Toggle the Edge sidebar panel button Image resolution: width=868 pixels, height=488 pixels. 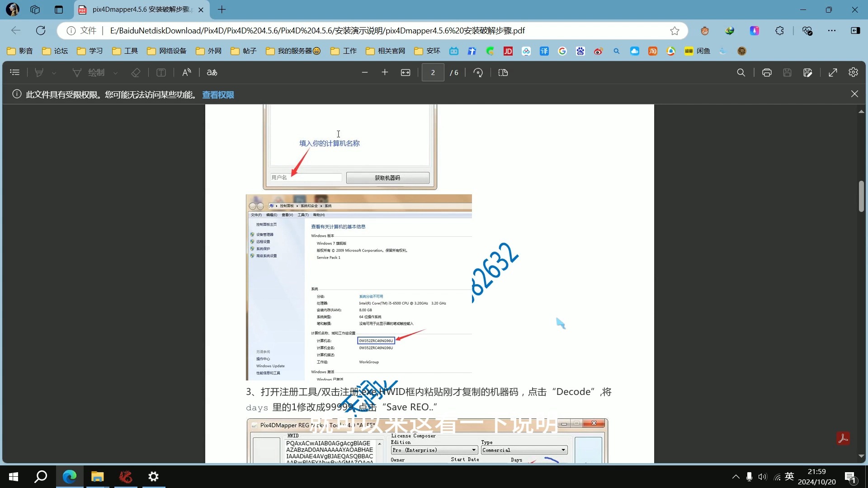[x=855, y=30]
